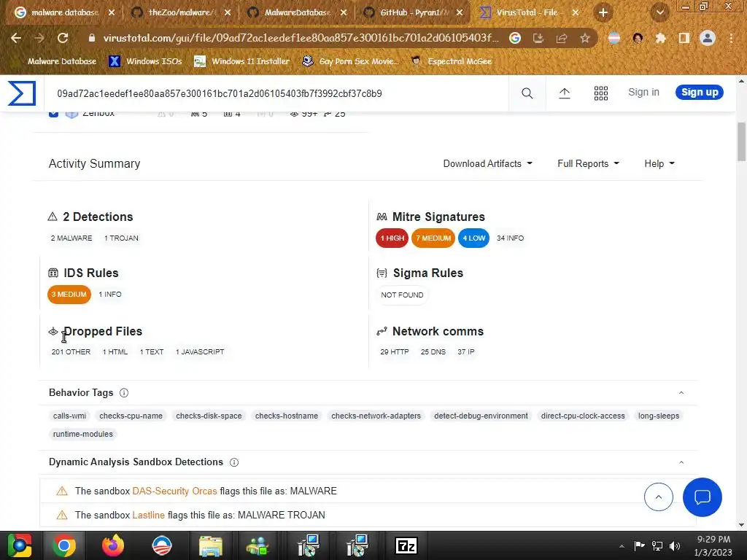The width and height of the screenshot is (747, 560).
Task: Open the Help dropdown
Action: (x=659, y=164)
